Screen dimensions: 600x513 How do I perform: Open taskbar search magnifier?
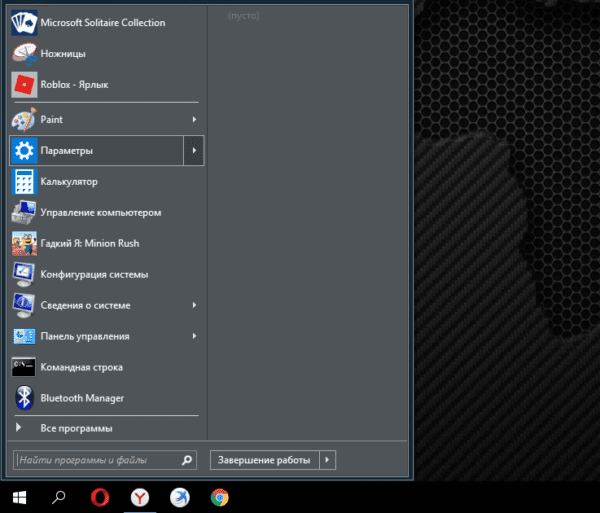[x=59, y=497]
